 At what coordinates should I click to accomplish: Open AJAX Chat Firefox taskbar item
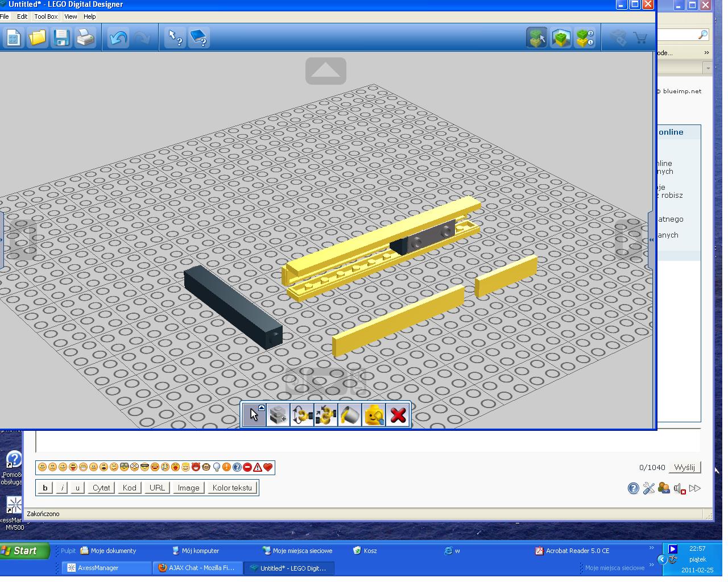[x=197, y=568]
